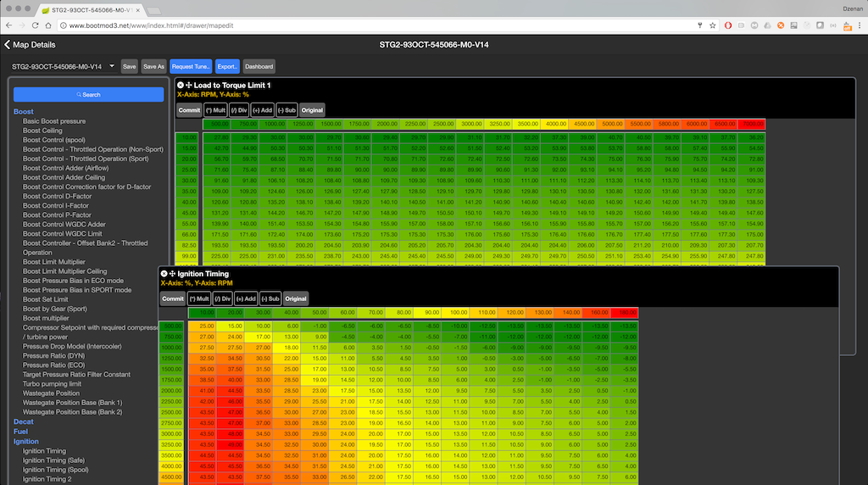Click the Save button
This screenshot has width=868, height=485.
(129, 66)
